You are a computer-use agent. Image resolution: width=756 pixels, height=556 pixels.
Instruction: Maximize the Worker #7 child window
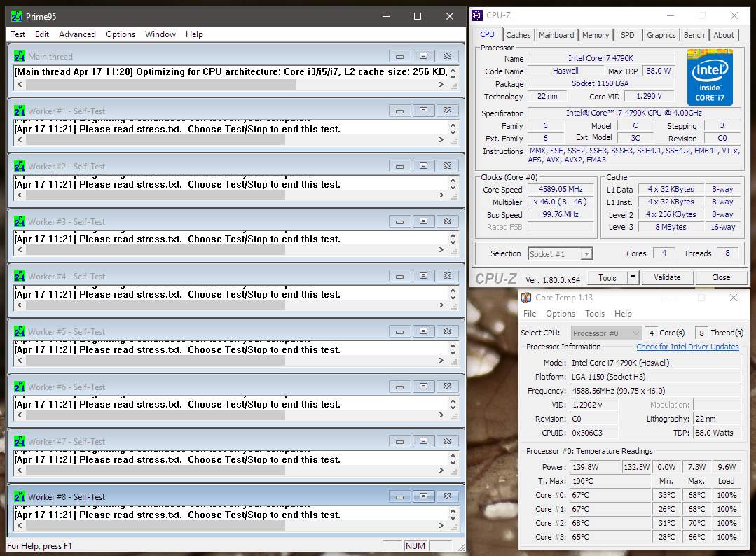click(423, 441)
